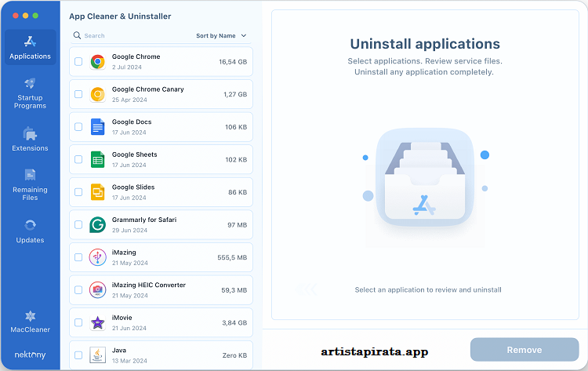Click the Google Sheets 102 KB size
Image resolution: width=588 pixels, height=371 pixels.
pyautogui.click(x=236, y=160)
